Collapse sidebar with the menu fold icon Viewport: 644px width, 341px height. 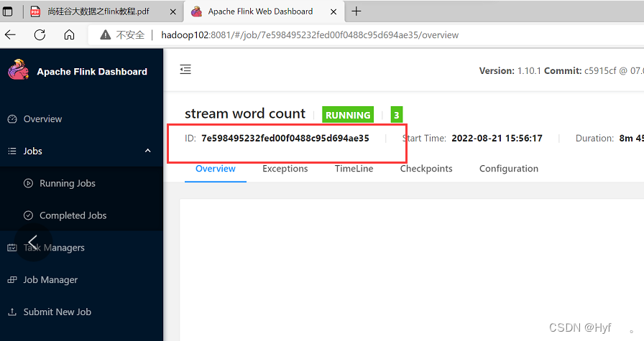pyautogui.click(x=185, y=70)
